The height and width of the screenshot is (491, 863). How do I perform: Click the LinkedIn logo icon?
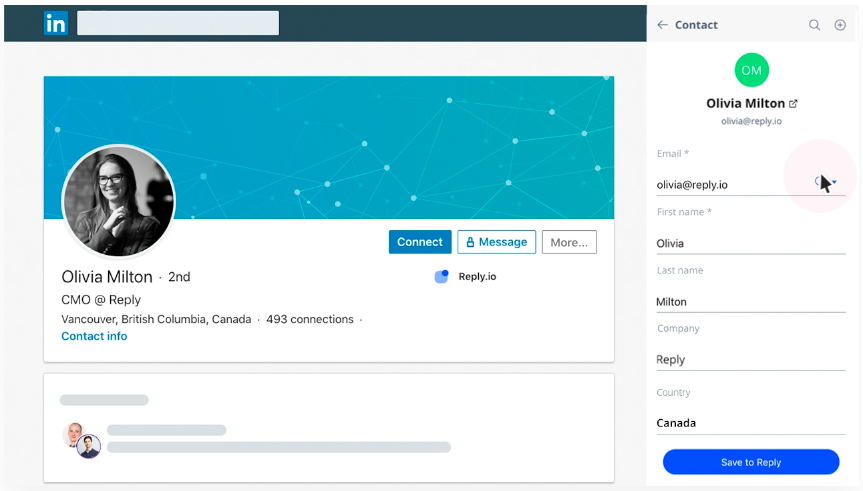[x=56, y=24]
